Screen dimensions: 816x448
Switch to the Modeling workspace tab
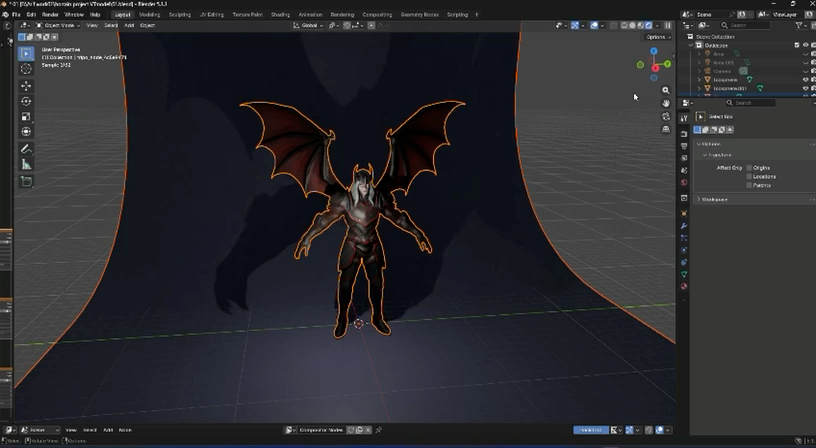[149, 15]
